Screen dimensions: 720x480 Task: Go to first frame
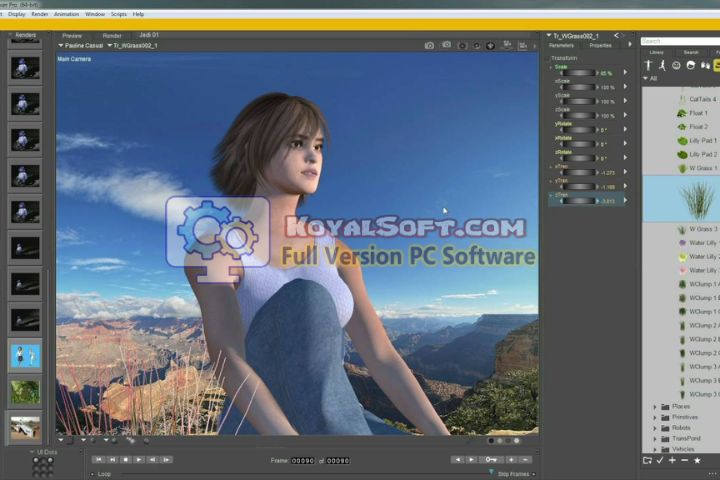[98, 460]
